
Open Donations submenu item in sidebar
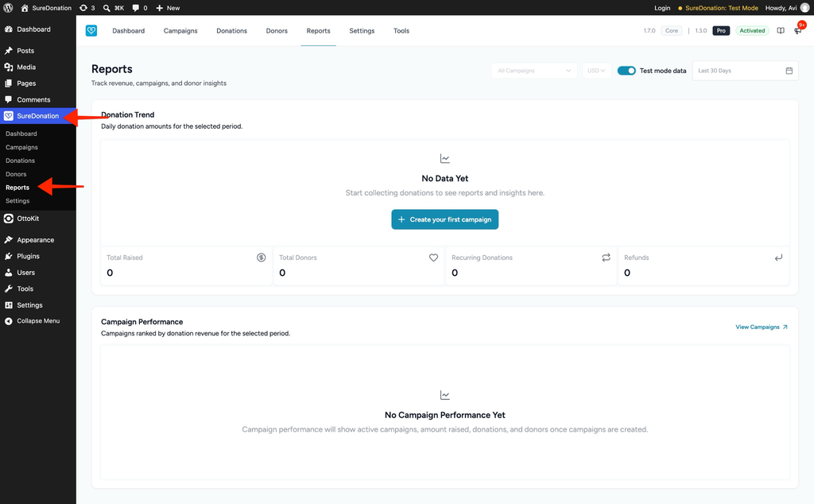coord(20,161)
